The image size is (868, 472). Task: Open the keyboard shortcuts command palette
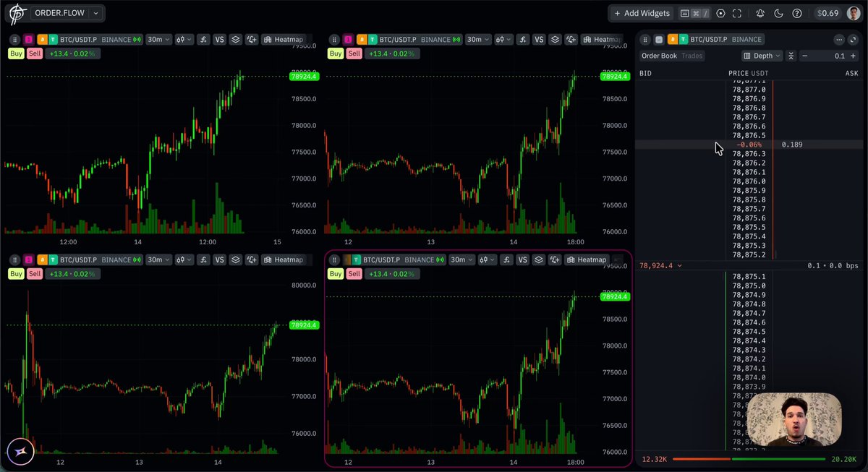click(694, 13)
